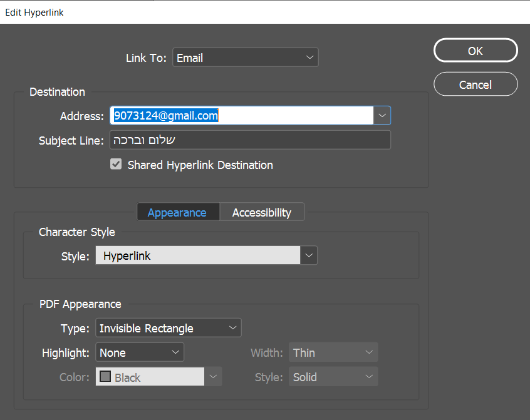Open the PDF Appearance Type dropdown
Screen dimensions: 530x420
click(168, 328)
